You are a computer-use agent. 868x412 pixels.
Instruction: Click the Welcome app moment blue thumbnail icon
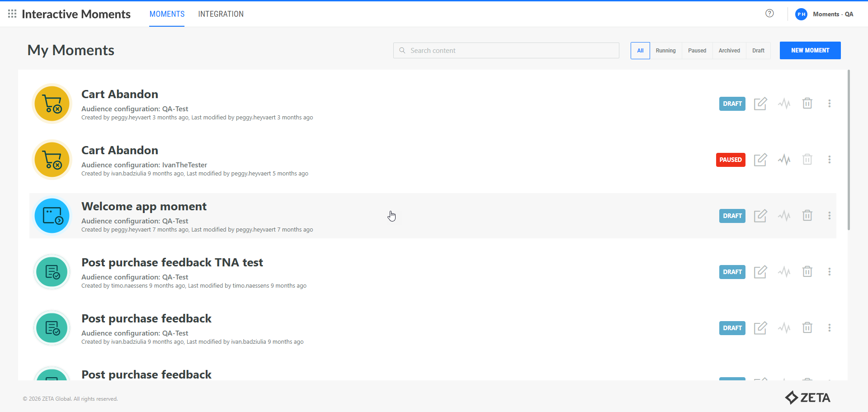[x=52, y=216]
